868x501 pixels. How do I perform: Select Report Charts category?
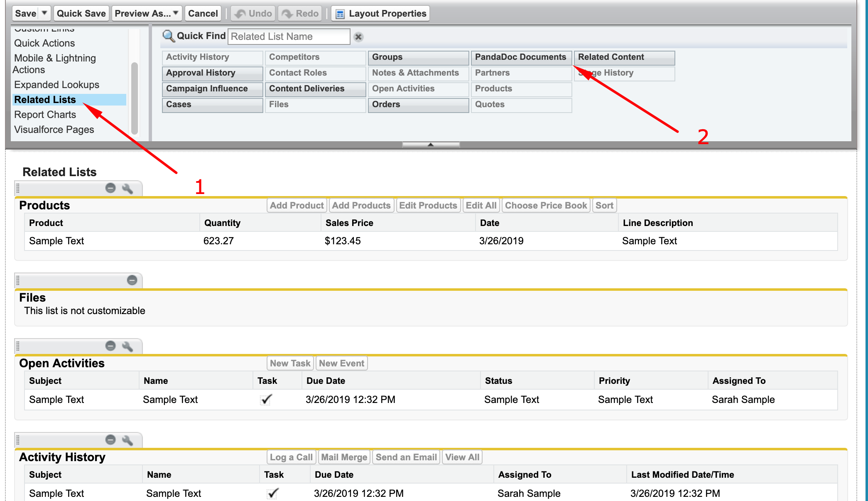coord(45,115)
